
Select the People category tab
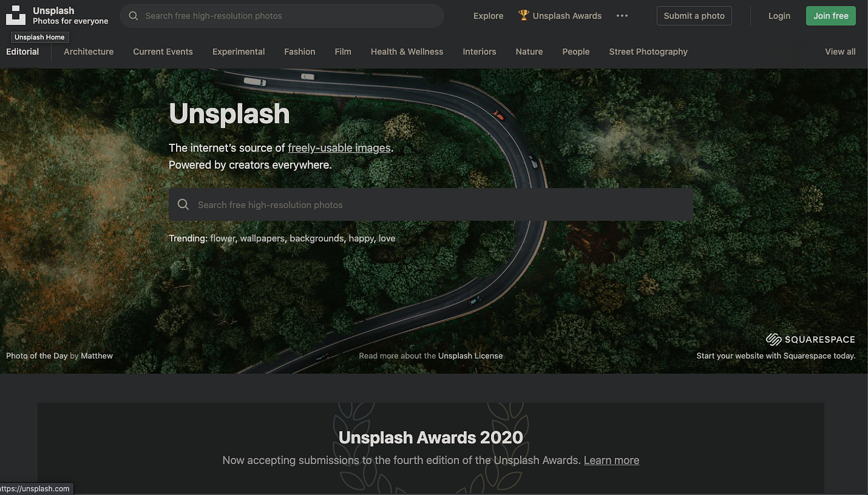point(576,51)
